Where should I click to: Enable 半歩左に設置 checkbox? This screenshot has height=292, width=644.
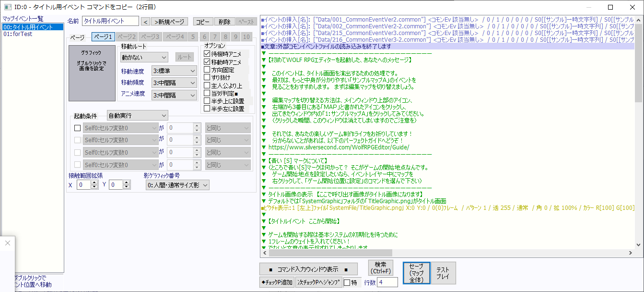[x=207, y=109]
